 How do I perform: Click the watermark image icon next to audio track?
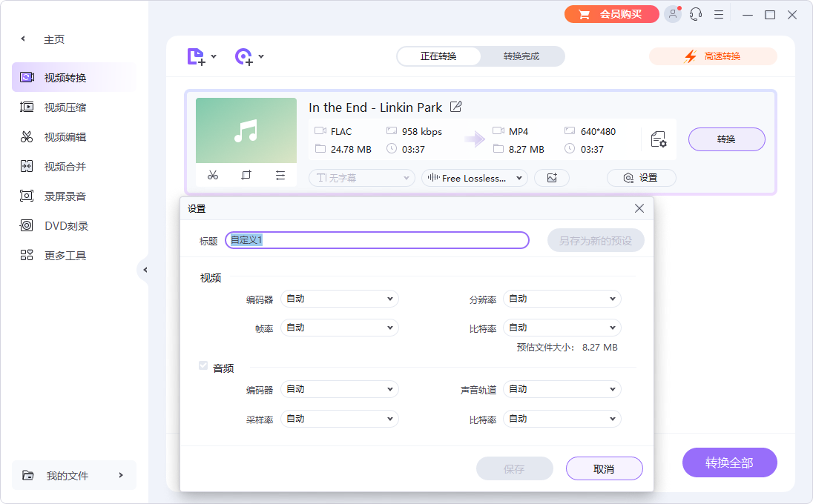pos(552,178)
